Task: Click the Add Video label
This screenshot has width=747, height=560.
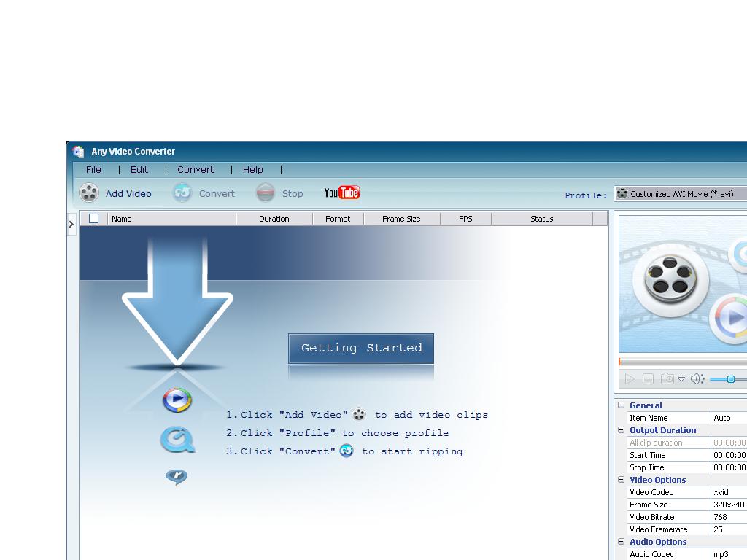Action: pyautogui.click(x=128, y=193)
